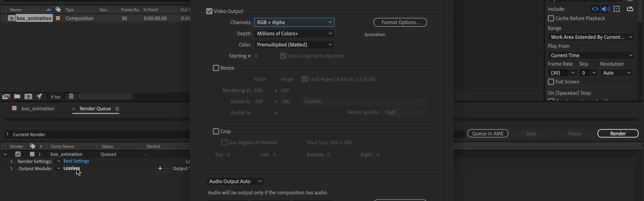Toggle video inclusion eye icon in Preview
This screenshot has height=201, width=644.
point(595,9)
